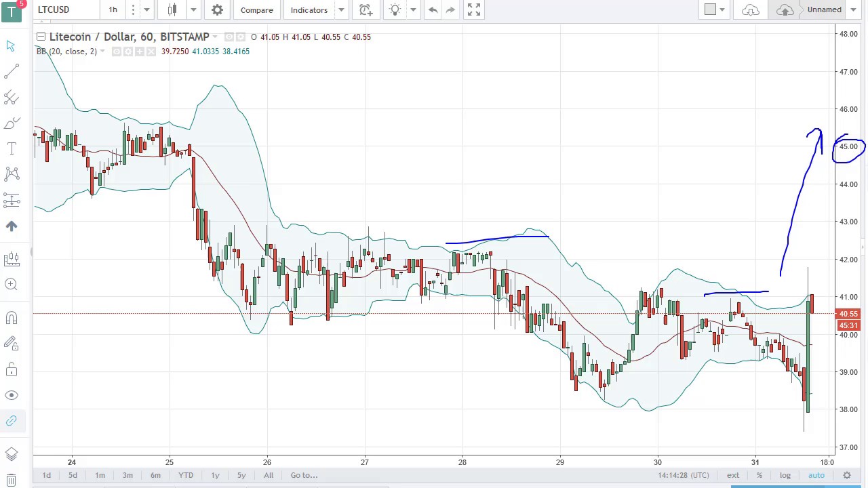This screenshot has width=868, height=488.
Task: Toggle main series visibility eye icon
Action: coord(229,37)
